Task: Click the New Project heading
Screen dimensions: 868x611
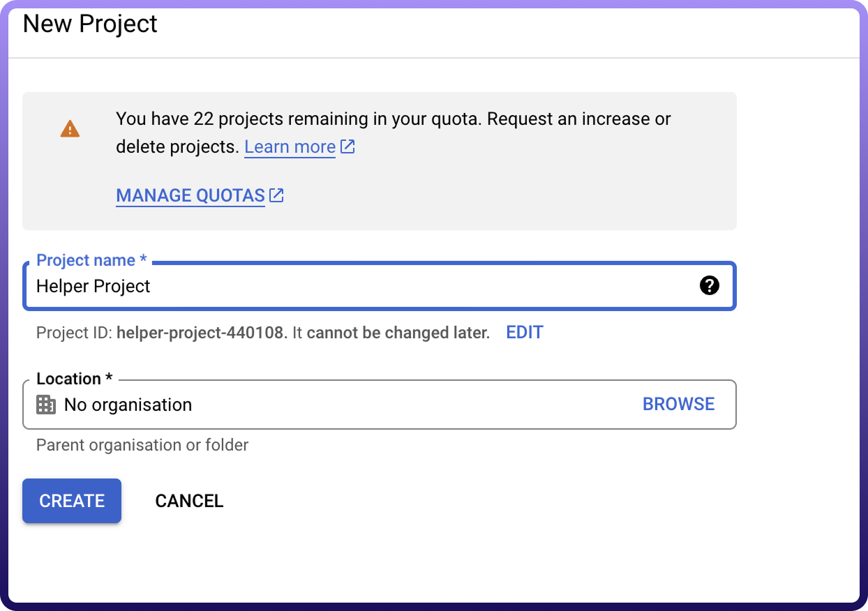Action: pos(90,24)
